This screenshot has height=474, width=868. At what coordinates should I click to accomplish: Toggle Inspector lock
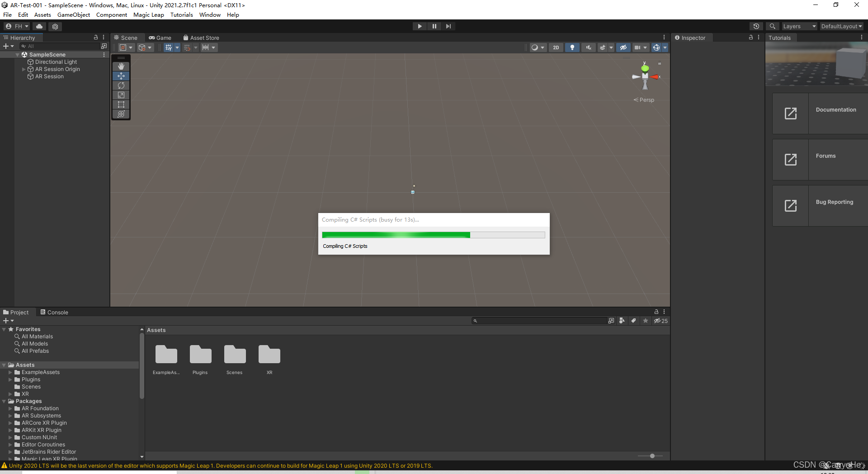[751, 38]
